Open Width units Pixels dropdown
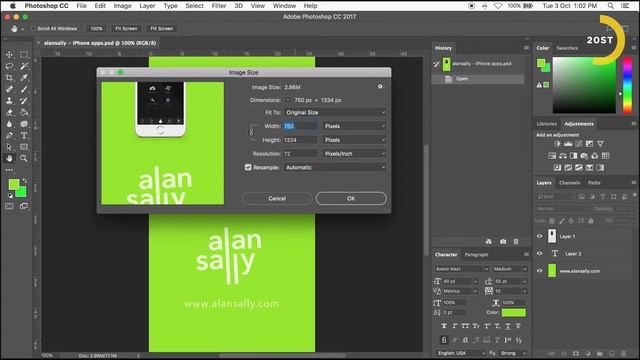Screen dimensions: 640x360 tap(354, 126)
